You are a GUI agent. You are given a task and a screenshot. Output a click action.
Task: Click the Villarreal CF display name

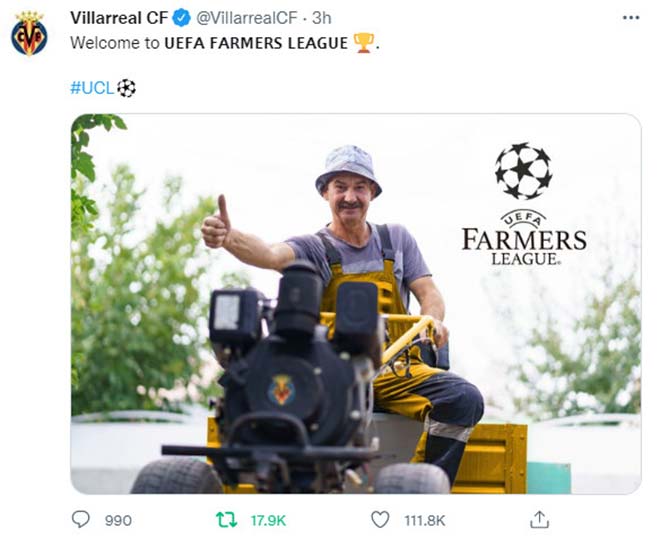[x=119, y=18]
